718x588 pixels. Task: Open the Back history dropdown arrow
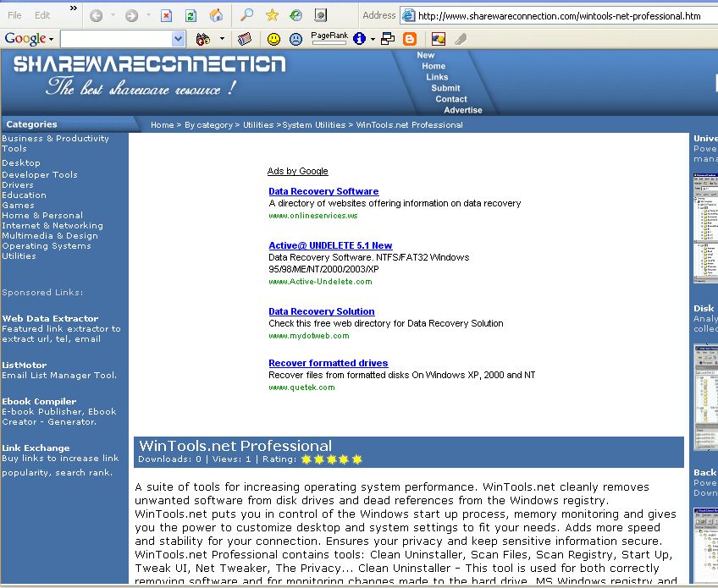tap(113, 15)
